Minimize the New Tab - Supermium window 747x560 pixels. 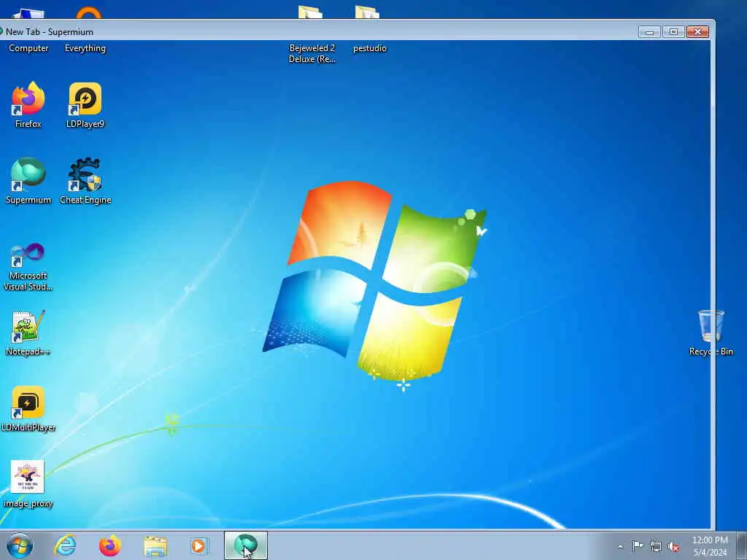coord(649,32)
